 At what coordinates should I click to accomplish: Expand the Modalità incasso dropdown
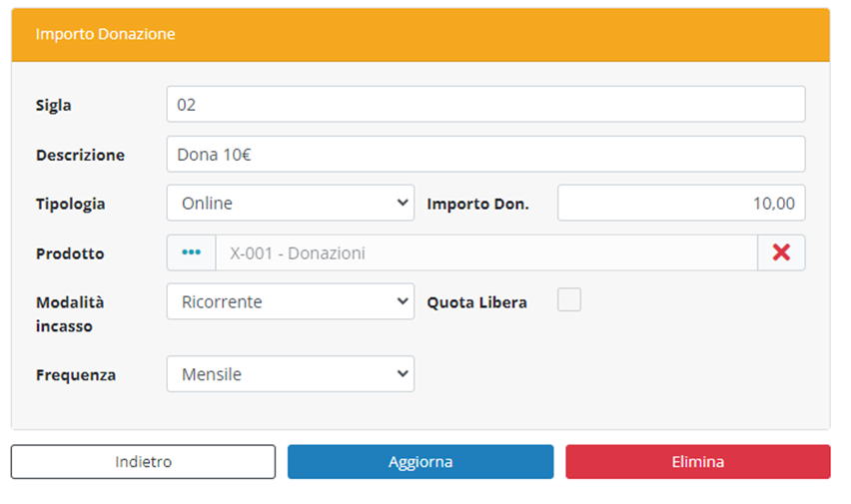[290, 301]
